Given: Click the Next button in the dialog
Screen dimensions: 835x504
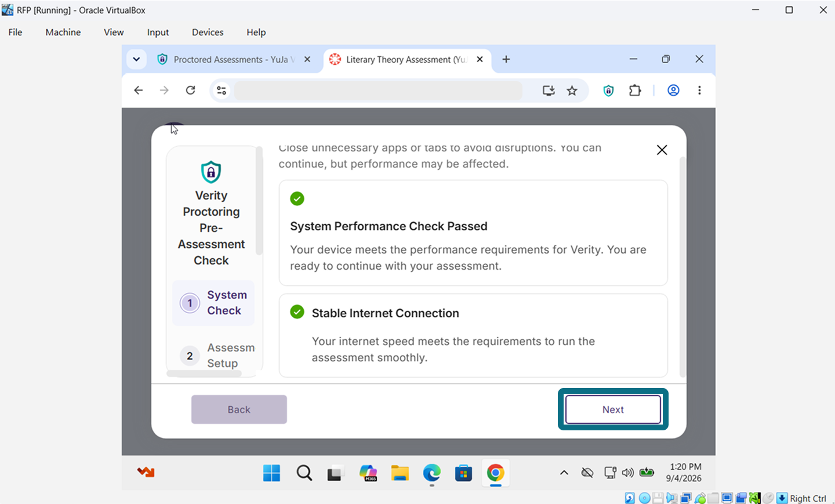Looking at the screenshot, I should 613,409.
